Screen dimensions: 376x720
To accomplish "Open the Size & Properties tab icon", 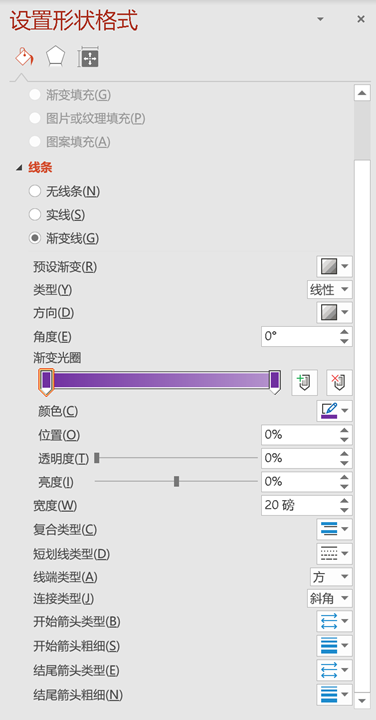I will (x=88, y=58).
